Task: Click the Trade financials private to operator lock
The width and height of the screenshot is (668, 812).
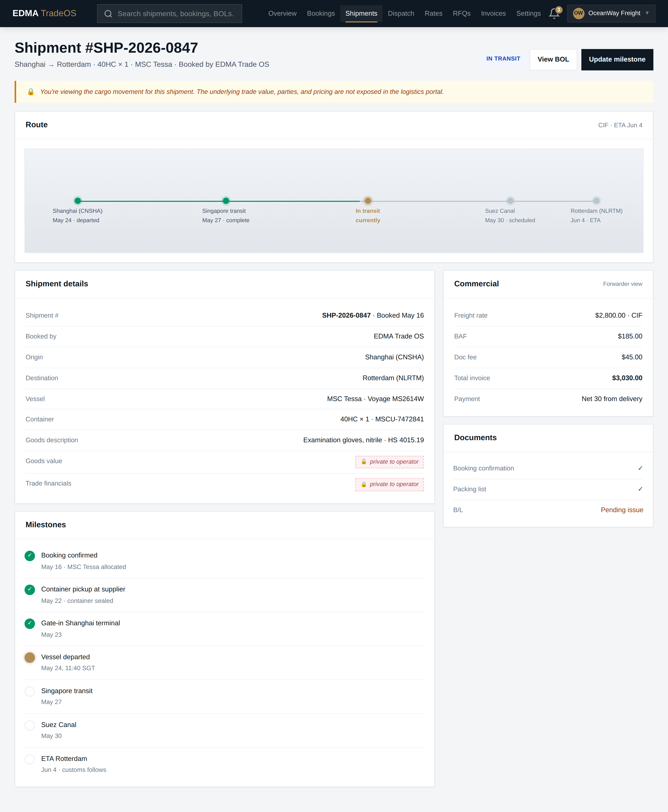Action: pos(389,484)
